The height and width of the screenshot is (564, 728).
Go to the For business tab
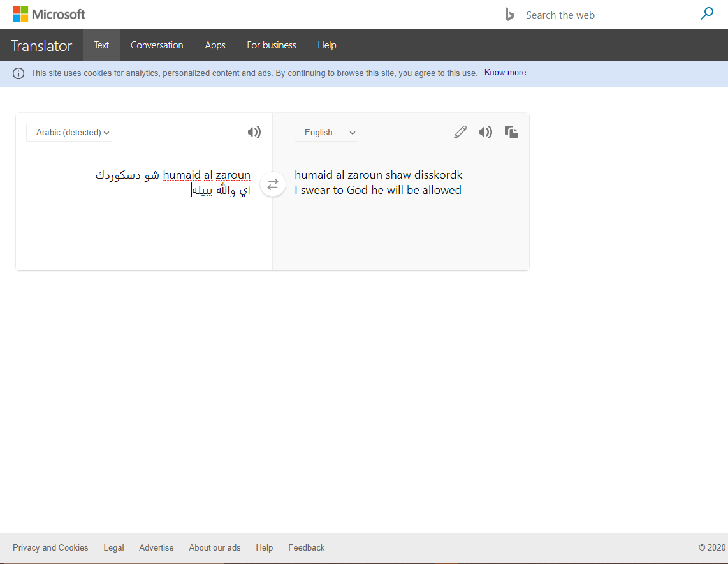[272, 45]
